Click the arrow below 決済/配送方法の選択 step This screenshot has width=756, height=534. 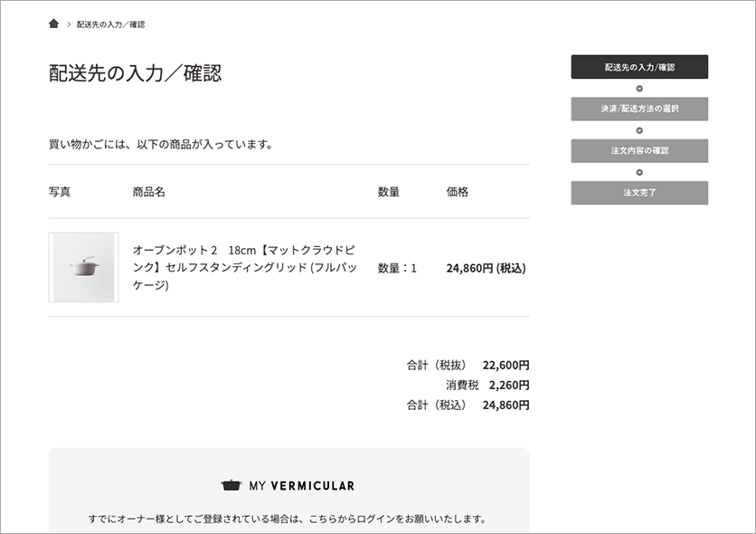[639, 130]
